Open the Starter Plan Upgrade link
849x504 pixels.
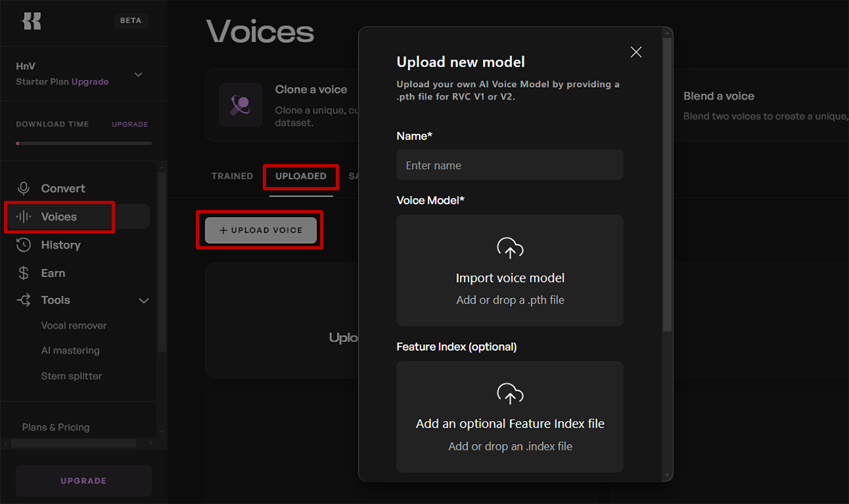(x=90, y=82)
